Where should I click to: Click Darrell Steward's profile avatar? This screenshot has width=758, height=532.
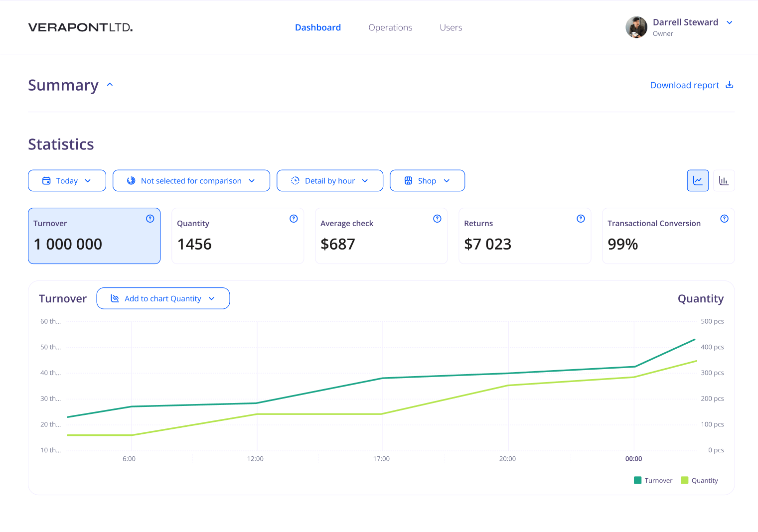click(x=636, y=27)
